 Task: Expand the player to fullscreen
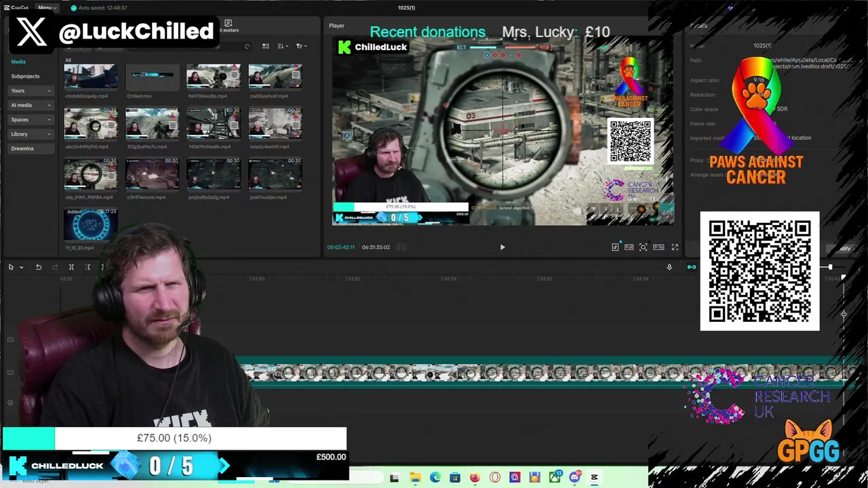pos(675,247)
